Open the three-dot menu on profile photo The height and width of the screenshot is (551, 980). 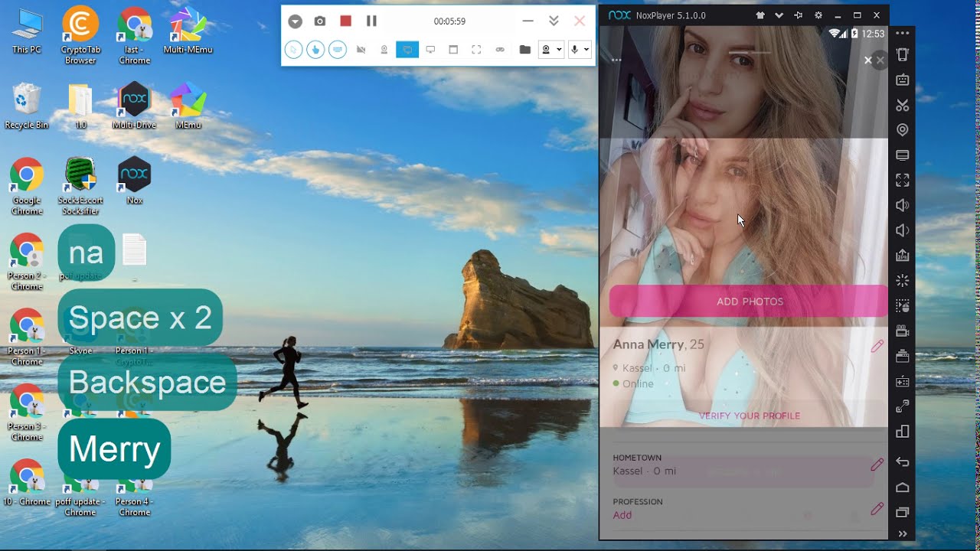616,60
